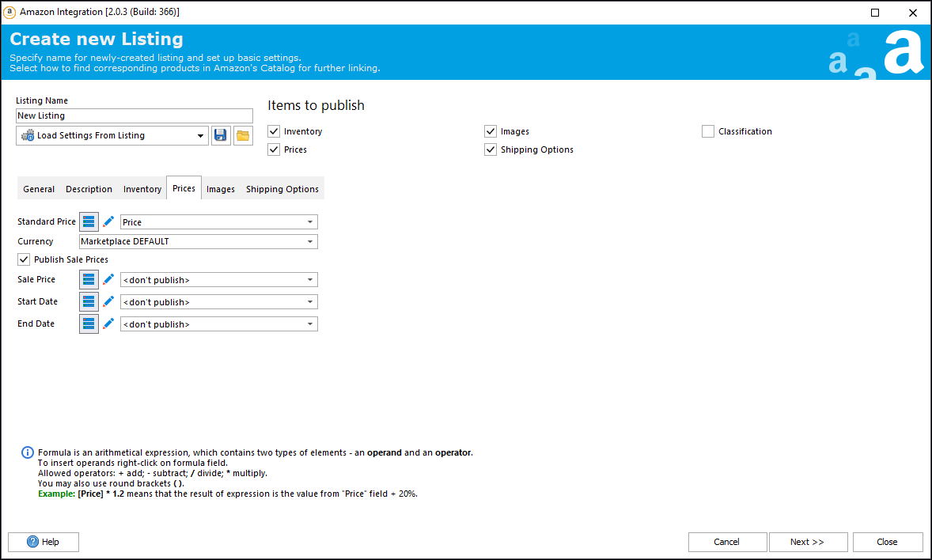Open field list icon for Sale Price
Screen dimensions: 932x560
point(89,279)
